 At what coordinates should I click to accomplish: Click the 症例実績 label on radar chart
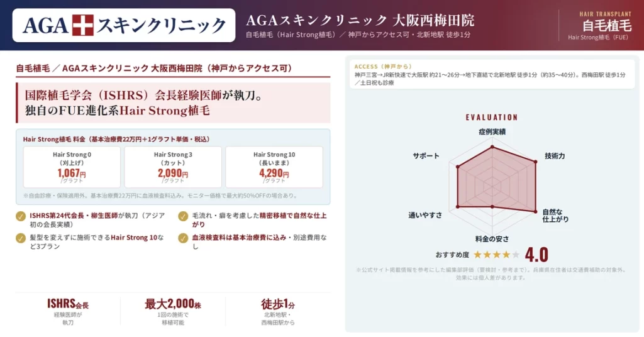tap(492, 132)
